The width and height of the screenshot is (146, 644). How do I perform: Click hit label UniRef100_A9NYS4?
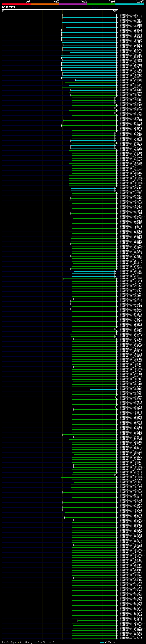[x=131, y=35]
